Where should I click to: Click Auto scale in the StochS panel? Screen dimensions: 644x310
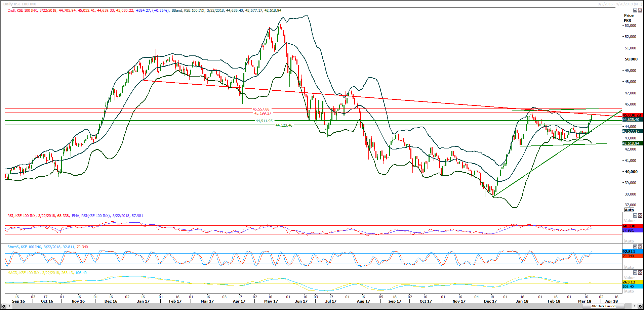coord(629,267)
